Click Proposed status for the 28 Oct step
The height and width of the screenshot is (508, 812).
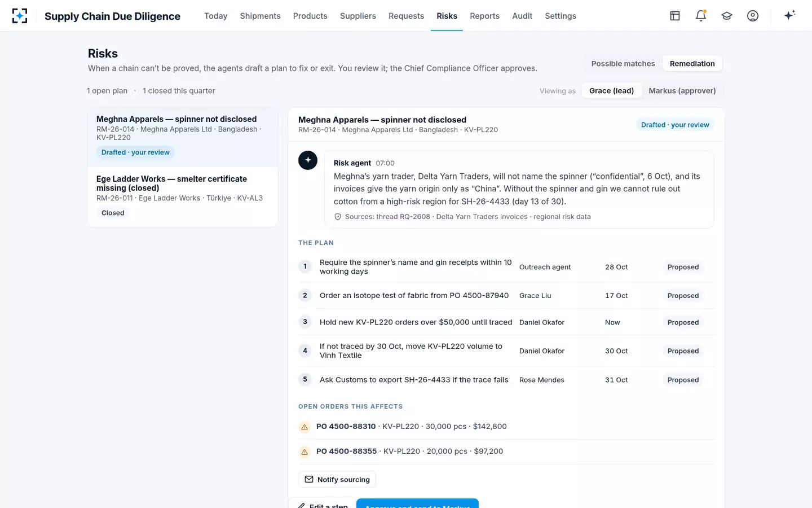pyautogui.click(x=683, y=267)
